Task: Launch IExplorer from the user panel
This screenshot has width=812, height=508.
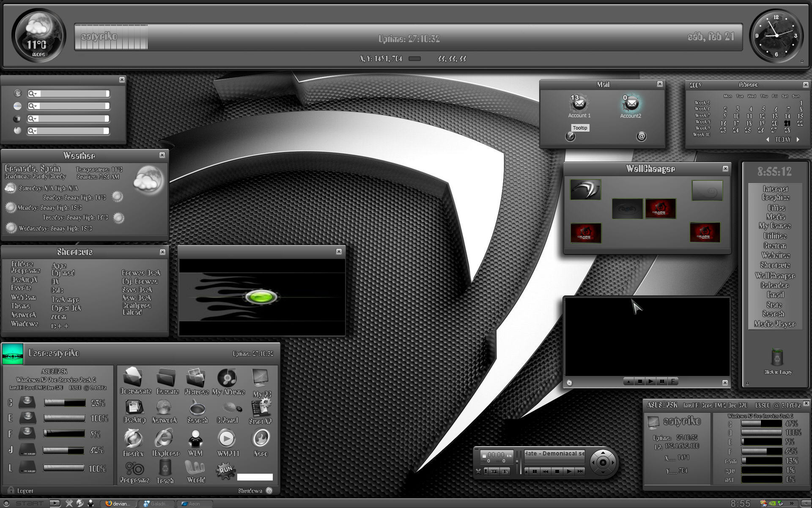Action: (x=164, y=439)
